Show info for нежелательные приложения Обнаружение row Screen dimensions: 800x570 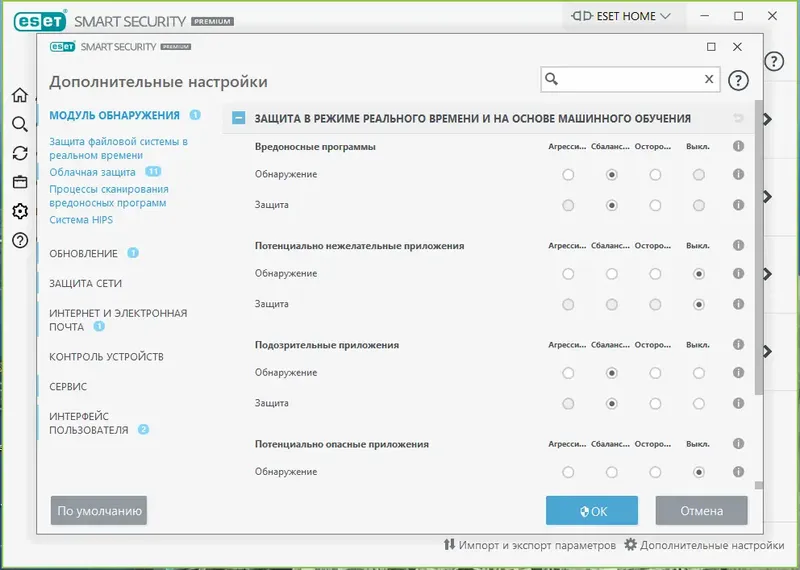[738, 273]
